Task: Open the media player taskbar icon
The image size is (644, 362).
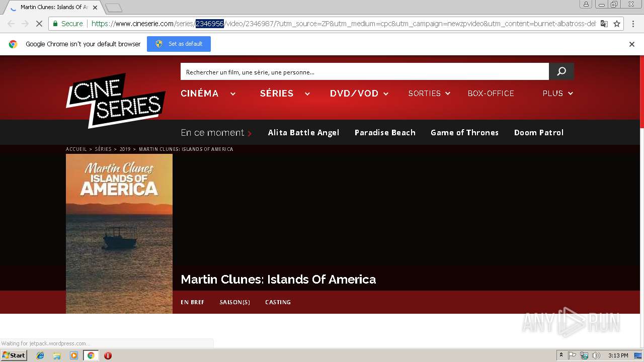Action: coord(74,355)
